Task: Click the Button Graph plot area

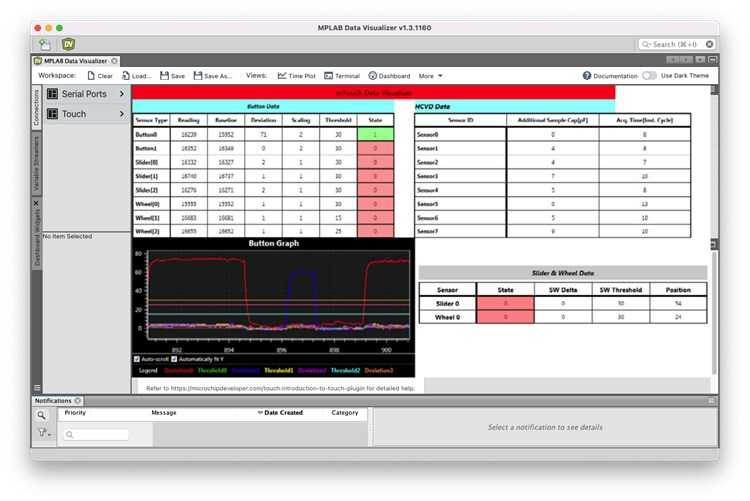Action: [x=279, y=294]
